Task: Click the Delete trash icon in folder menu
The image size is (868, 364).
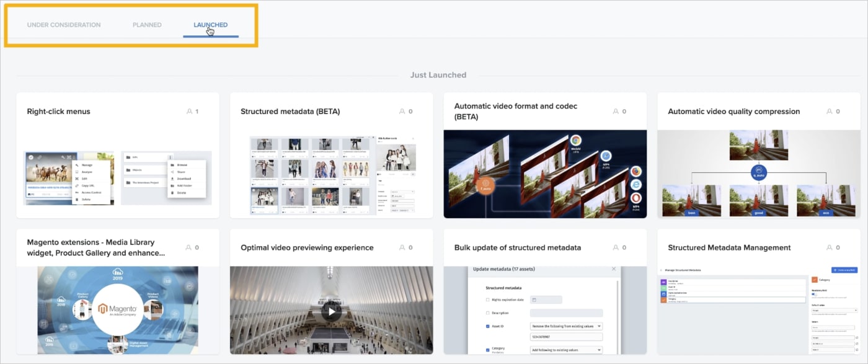Action: [172, 193]
